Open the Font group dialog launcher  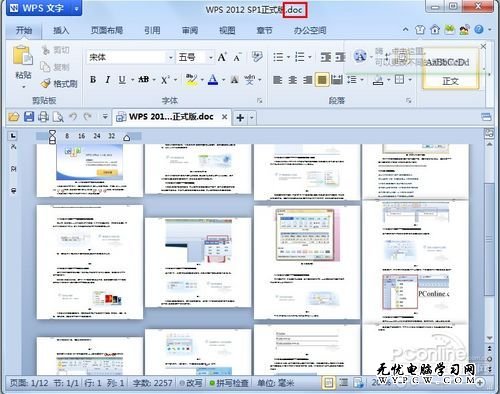259,100
